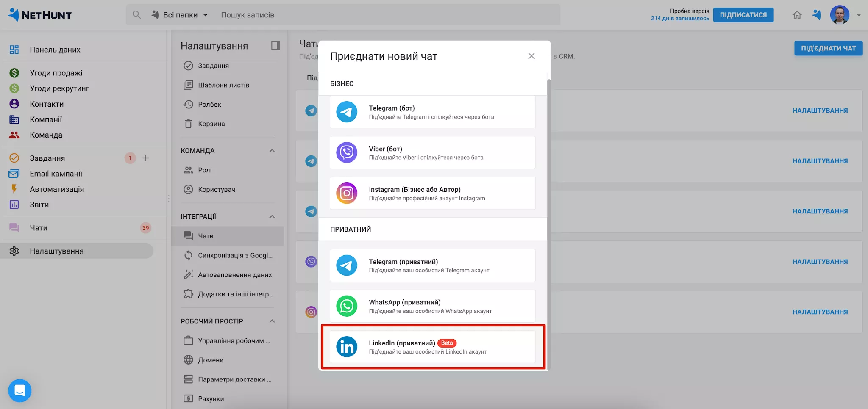The width and height of the screenshot is (868, 409).
Task: Add new task with plus icon
Action: [x=145, y=158]
